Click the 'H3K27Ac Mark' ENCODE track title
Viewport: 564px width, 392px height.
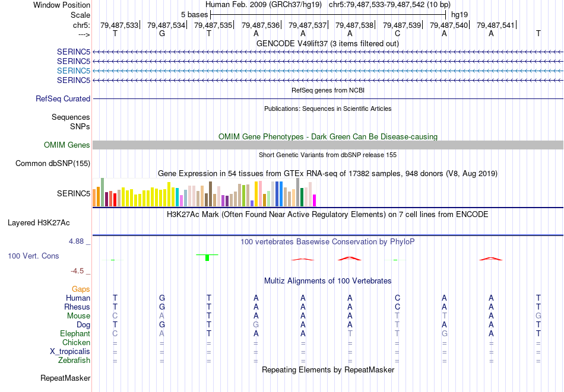[328, 215]
